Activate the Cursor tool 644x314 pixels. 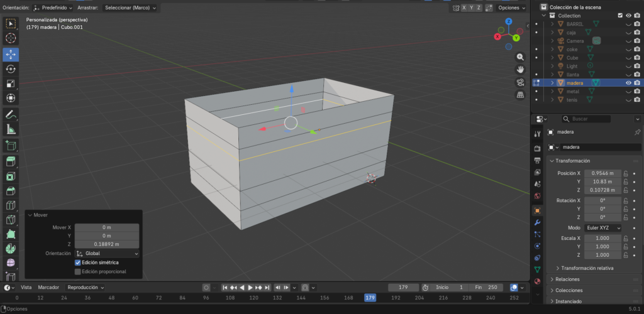click(x=11, y=38)
